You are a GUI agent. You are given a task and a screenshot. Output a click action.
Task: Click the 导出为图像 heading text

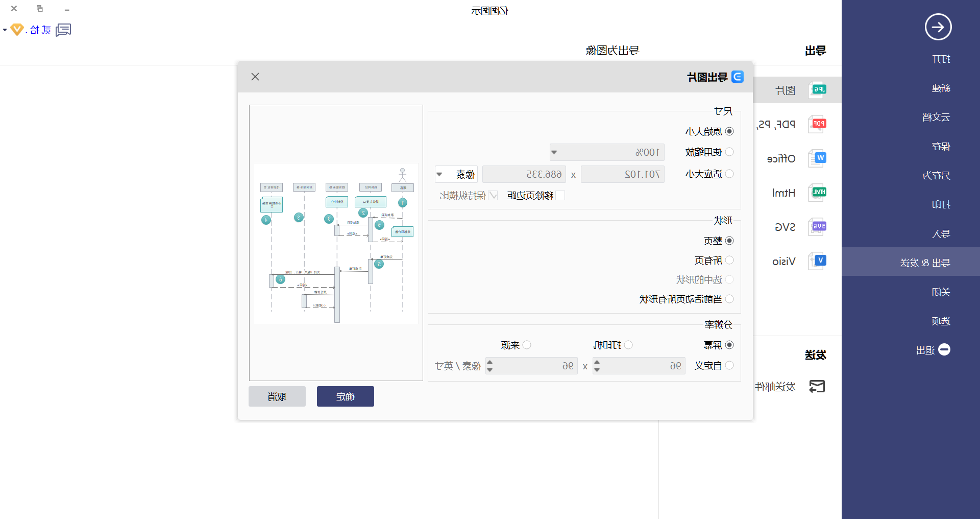point(612,51)
